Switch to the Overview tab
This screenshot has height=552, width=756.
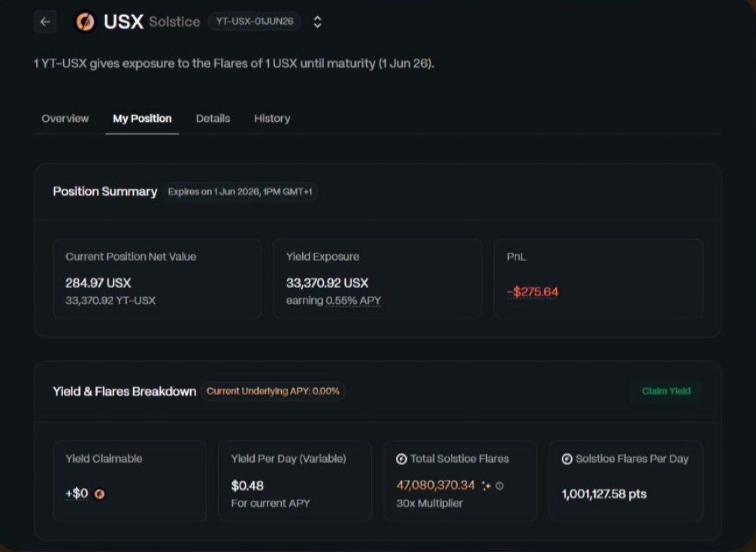pos(65,118)
